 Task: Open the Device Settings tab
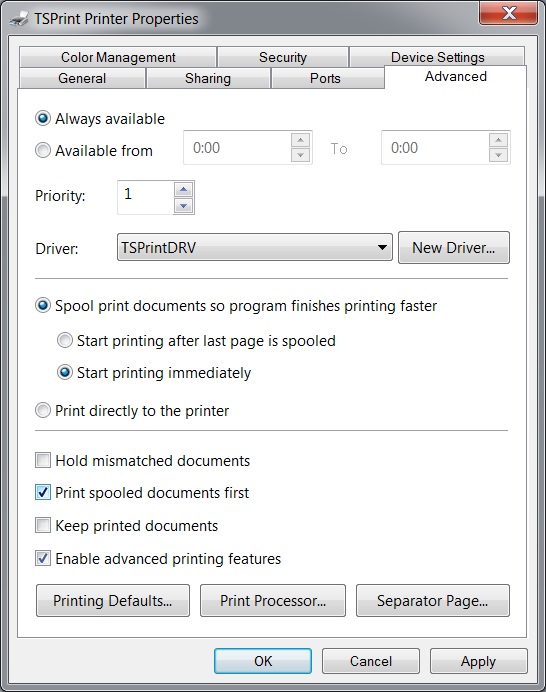pos(437,57)
